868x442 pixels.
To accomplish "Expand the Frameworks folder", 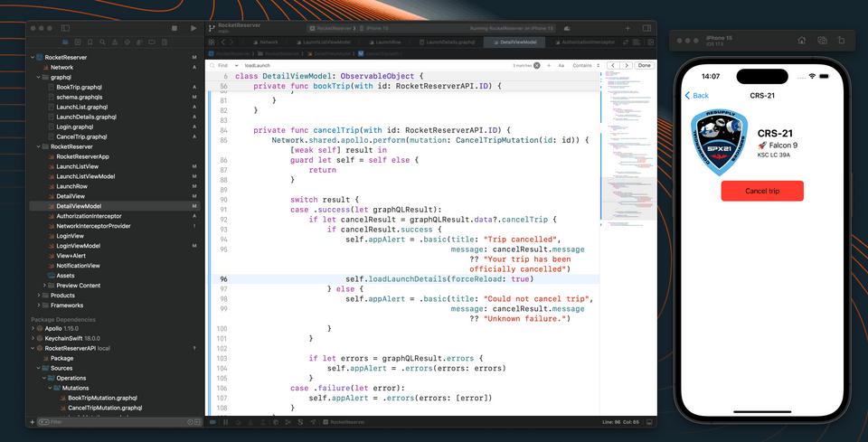I will point(39,306).
